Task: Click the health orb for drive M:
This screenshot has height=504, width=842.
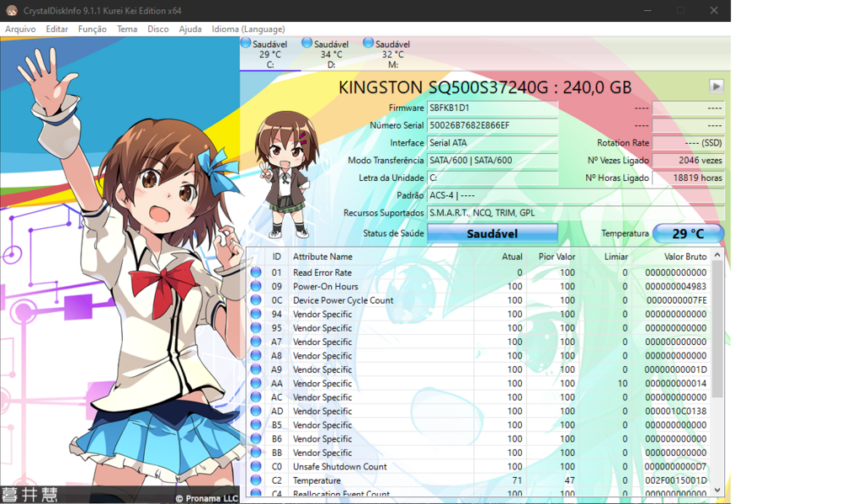Action: [369, 43]
